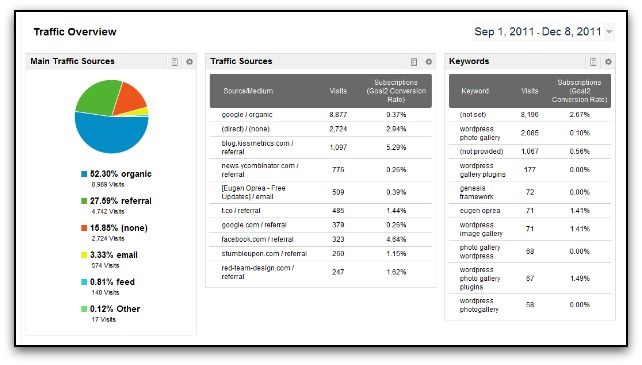Viewport: 642px width, 365px height.
Task: Click 2.67% conversion rate for (not set)
Action: point(579,115)
